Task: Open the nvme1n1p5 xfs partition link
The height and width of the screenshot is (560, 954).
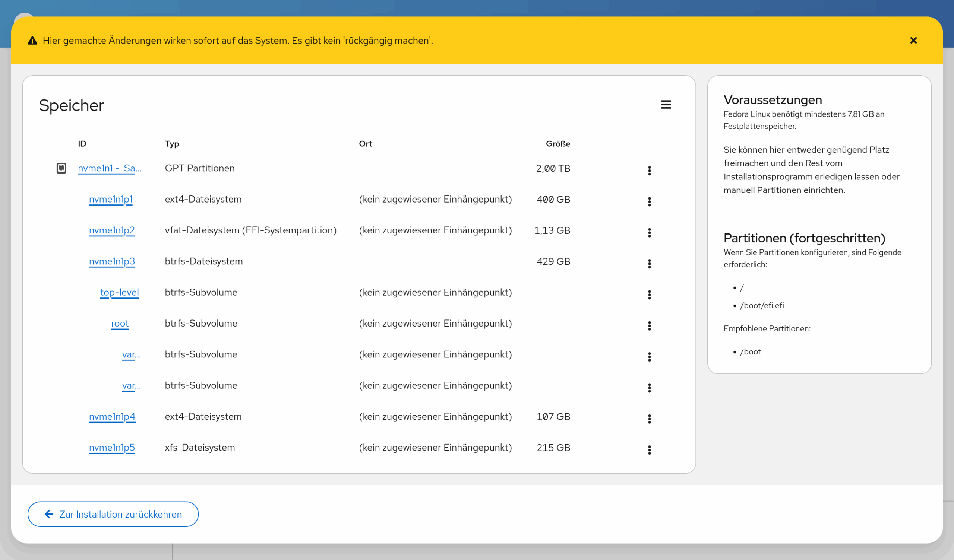Action: (x=112, y=447)
